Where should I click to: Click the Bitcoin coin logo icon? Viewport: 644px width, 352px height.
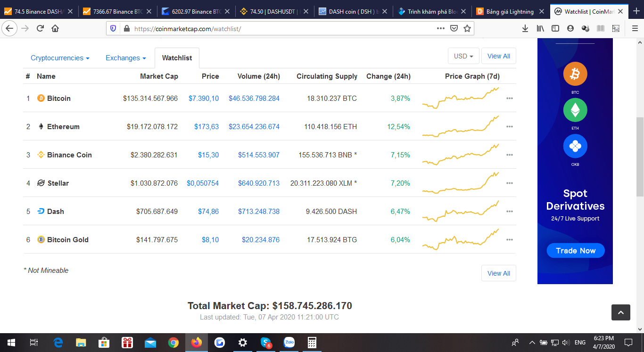pyautogui.click(x=41, y=98)
